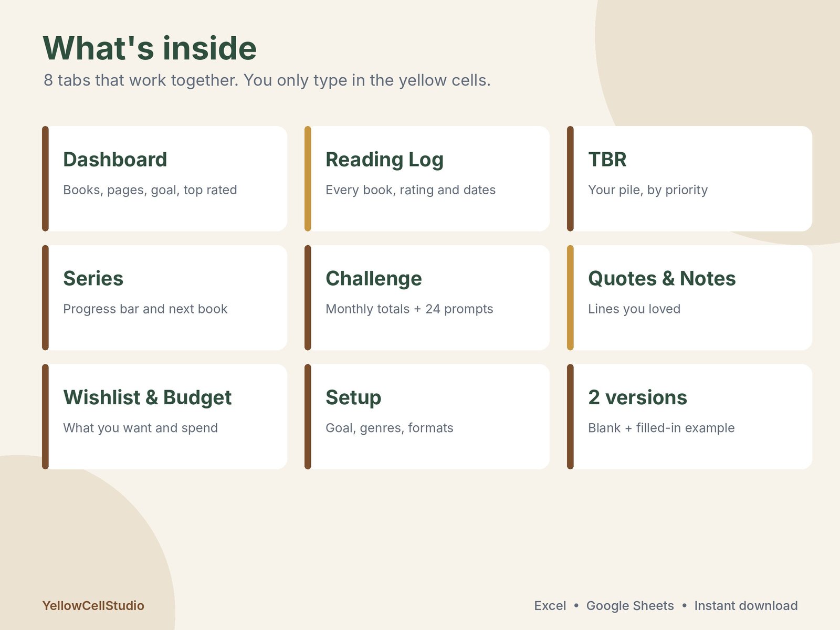Click "Every book, rating and dates" description

(x=411, y=190)
